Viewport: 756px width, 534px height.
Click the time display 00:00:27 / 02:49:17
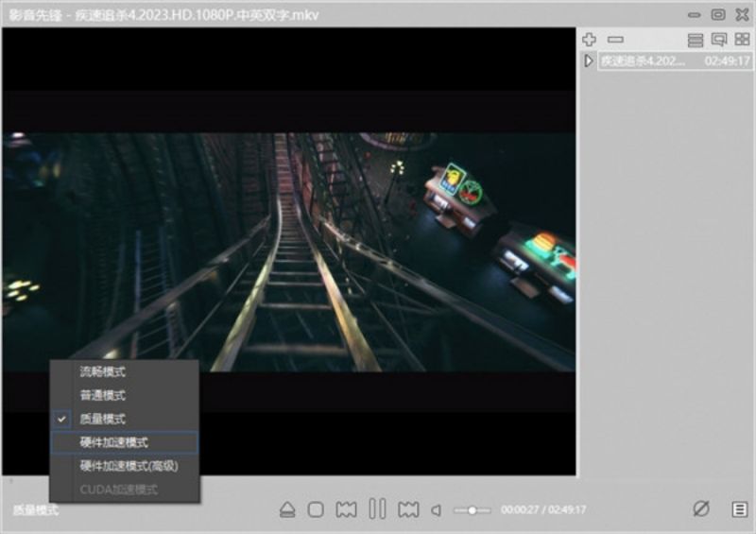click(543, 509)
